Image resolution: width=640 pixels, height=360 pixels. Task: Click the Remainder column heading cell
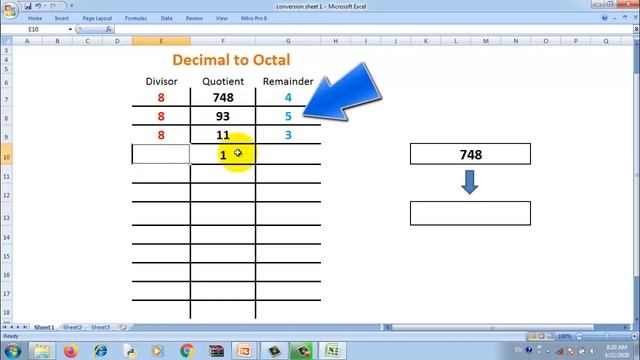[288, 81]
